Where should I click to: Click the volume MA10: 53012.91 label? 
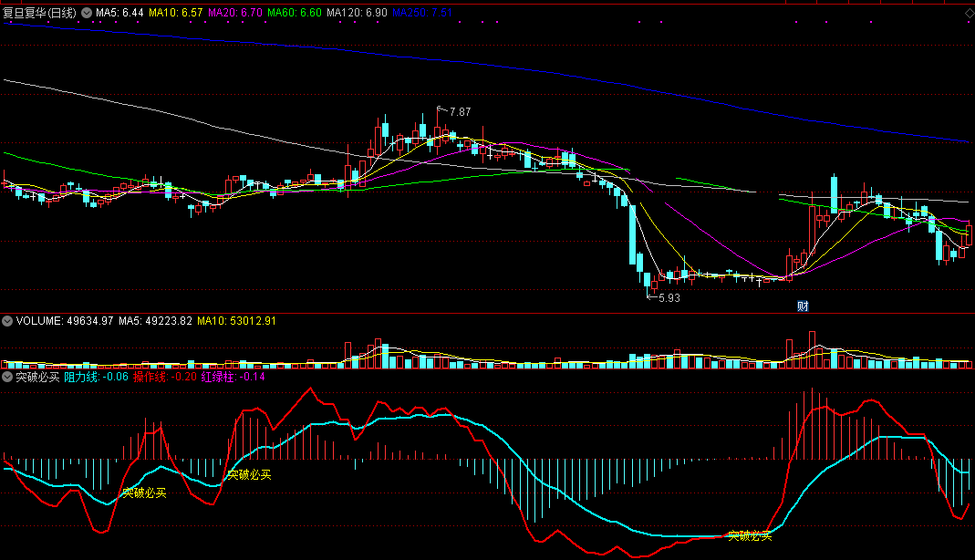[236, 321]
